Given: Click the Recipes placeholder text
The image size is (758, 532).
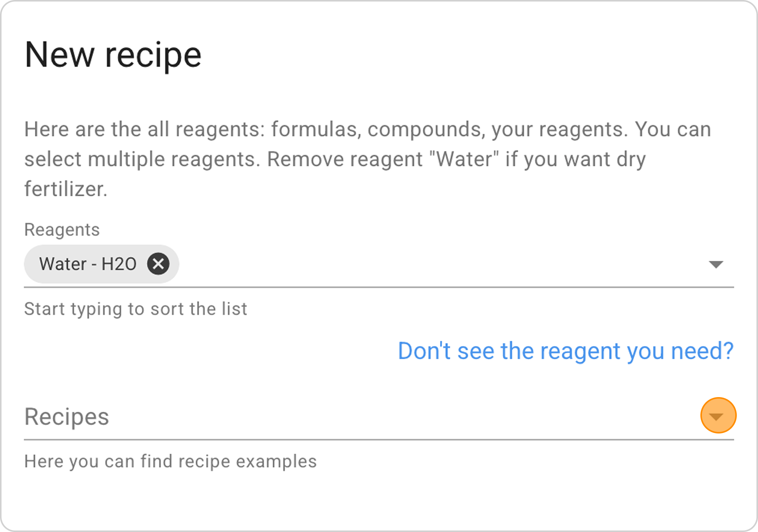Looking at the screenshot, I should tap(67, 417).
